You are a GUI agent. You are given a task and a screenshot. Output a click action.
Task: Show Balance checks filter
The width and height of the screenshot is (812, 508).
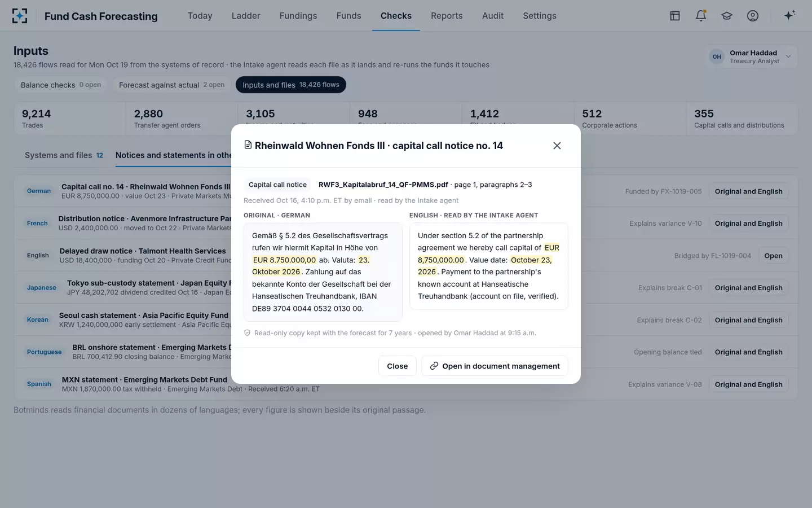click(x=61, y=85)
